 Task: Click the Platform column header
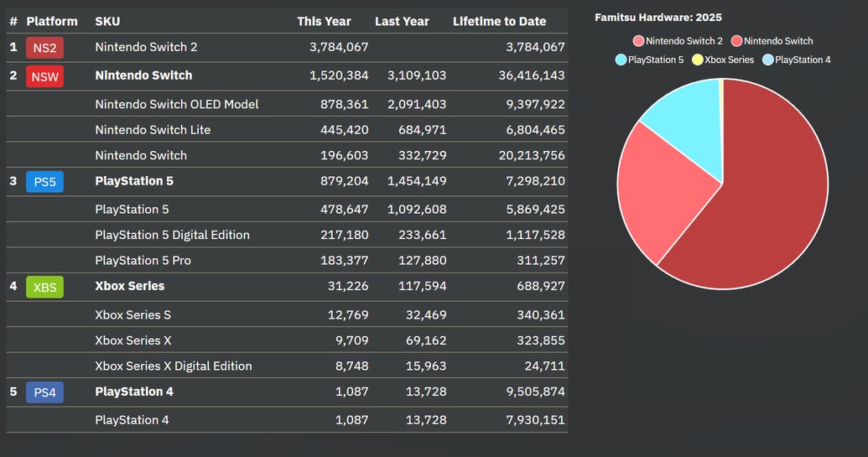(52, 21)
